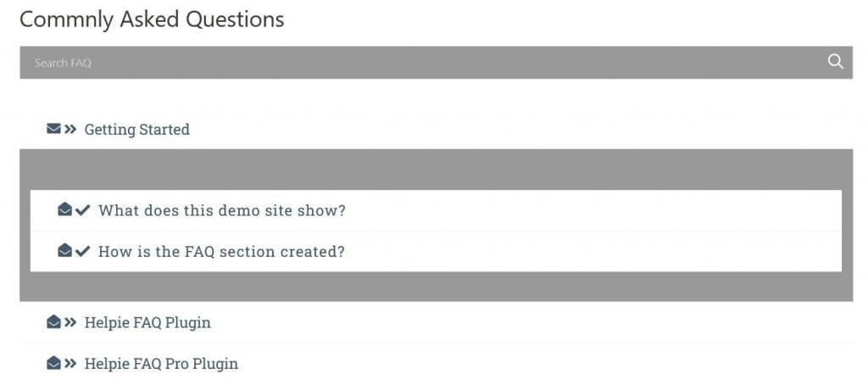Click the magnifier search icon
Viewport: 868px width, 379px height.
[x=836, y=62]
